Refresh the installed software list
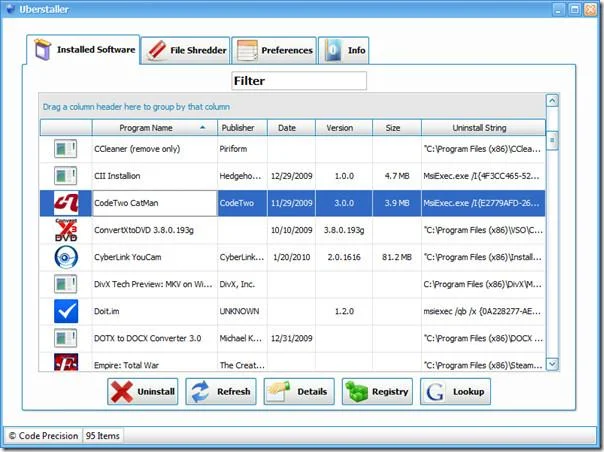 (221, 392)
